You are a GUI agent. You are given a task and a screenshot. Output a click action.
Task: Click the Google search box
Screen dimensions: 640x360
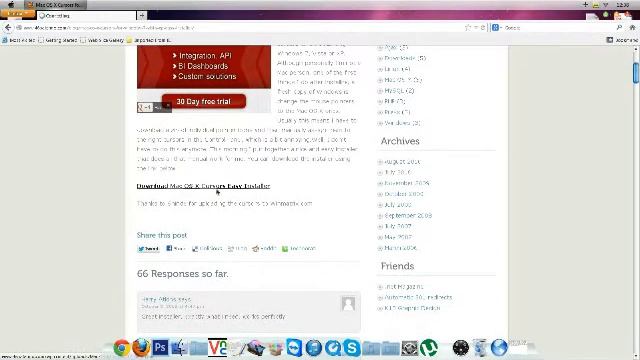pos(558,27)
